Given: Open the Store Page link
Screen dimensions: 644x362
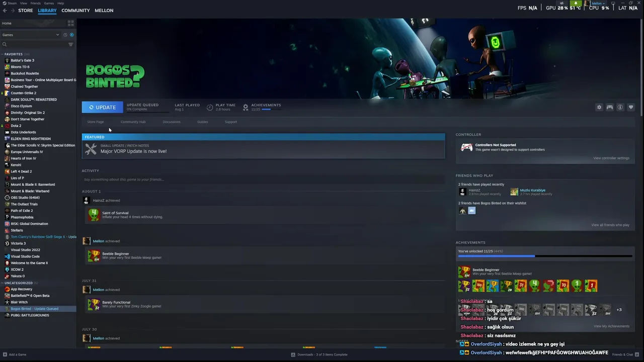Looking at the screenshot, I should click(95, 122).
